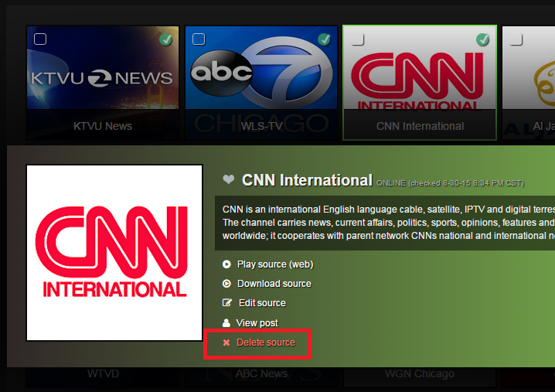The height and width of the screenshot is (392, 555).
Task: Tick the checkbox on the KTVU News tile
Action: pyautogui.click(x=40, y=39)
